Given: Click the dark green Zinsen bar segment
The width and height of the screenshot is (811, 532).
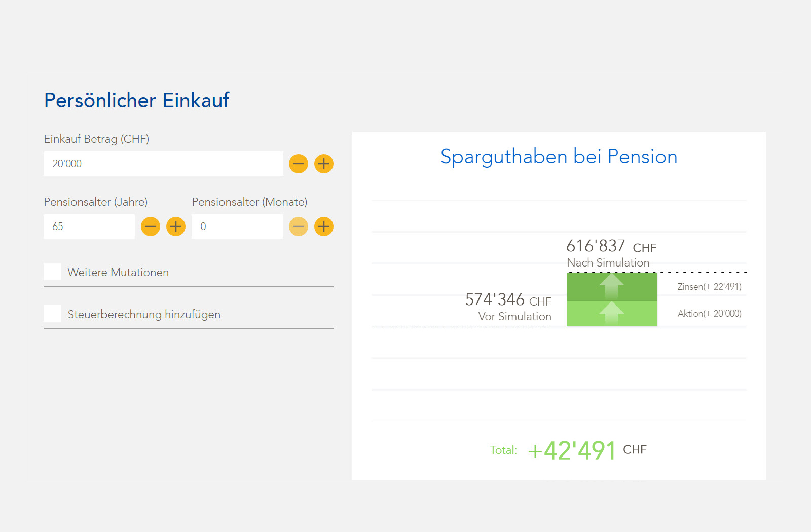Looking at the screenshot, I should point(612,287).
